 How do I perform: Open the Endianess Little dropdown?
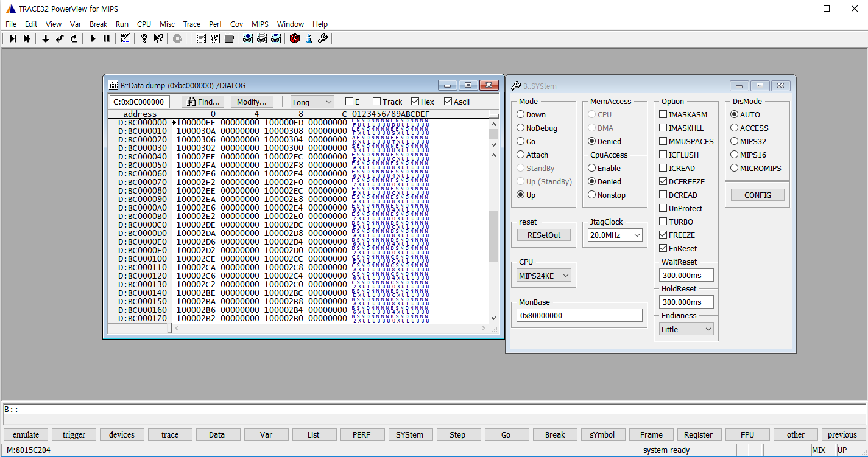pos(686,329)
